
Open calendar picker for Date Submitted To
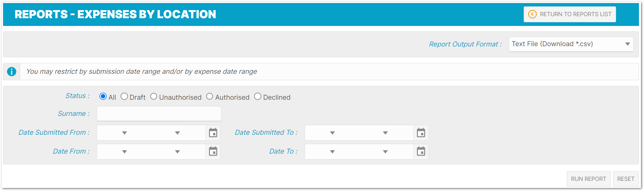[421, 133]
